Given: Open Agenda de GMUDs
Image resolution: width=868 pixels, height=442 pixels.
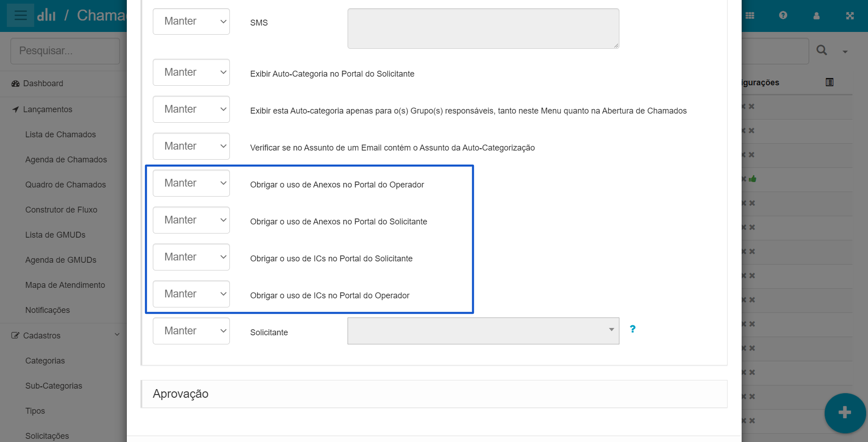Looking at the screenshot, I should click(x=61, y=260).
